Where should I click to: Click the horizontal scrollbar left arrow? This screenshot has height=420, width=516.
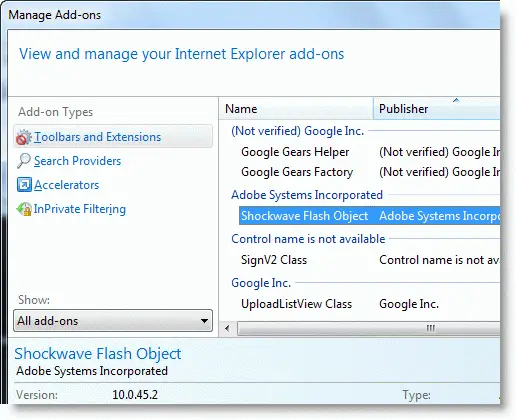click(227, 328)
